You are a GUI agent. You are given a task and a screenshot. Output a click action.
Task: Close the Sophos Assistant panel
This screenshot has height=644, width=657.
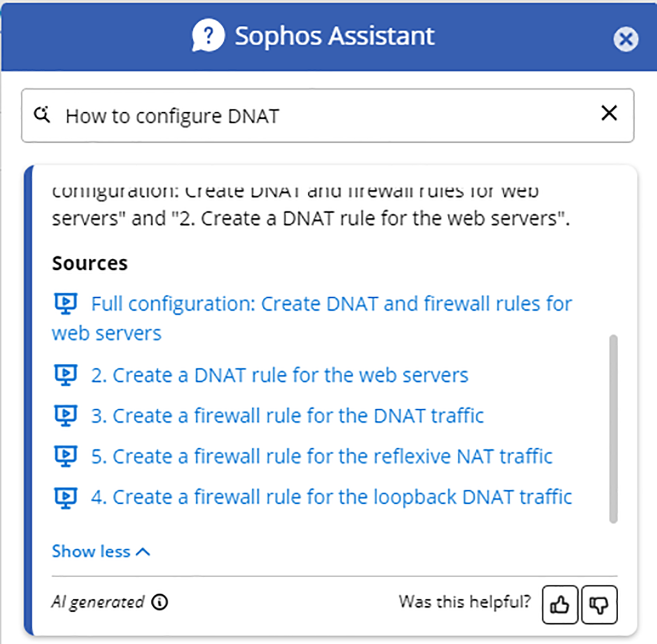pos(626,39)
